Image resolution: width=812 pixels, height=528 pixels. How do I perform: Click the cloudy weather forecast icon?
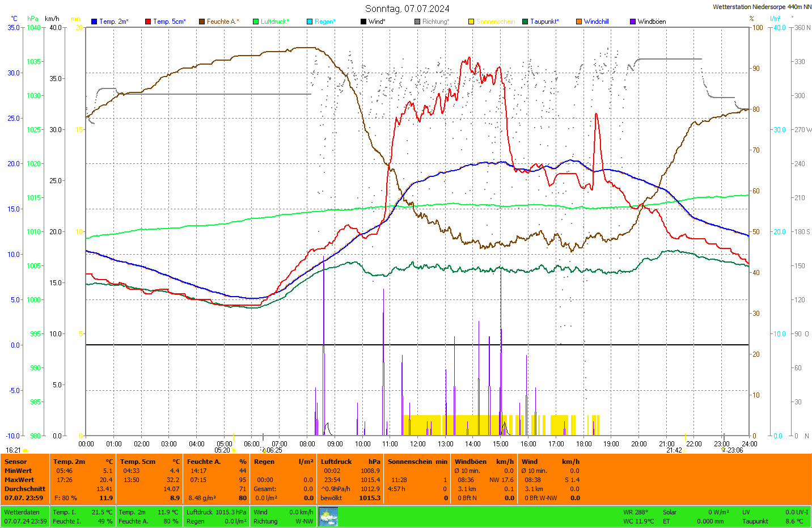(x=328, y=517)
